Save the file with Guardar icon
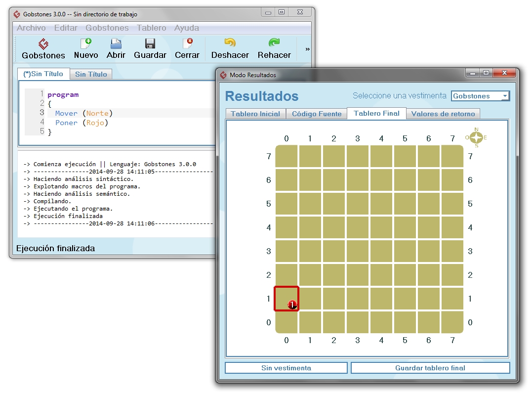The width and height of the screenshot is (532, 396). [x=150, y=48]
